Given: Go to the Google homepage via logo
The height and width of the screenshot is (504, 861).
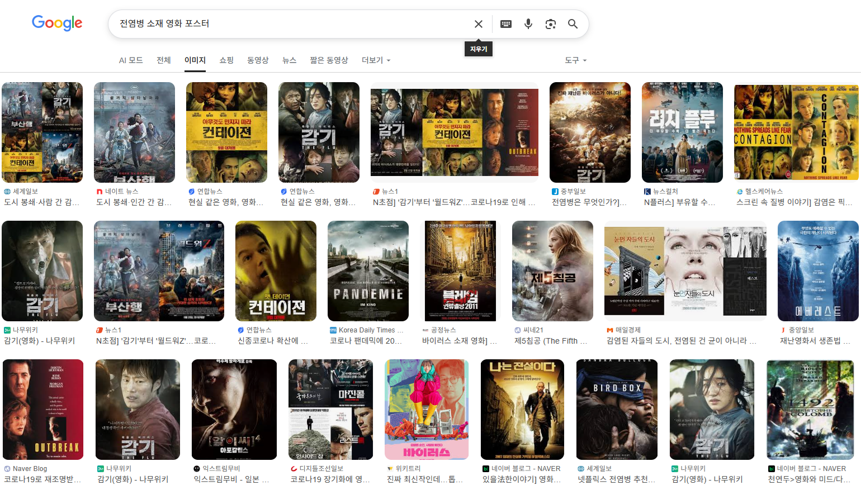Looking at the screenshot, I should pos(57,23).
